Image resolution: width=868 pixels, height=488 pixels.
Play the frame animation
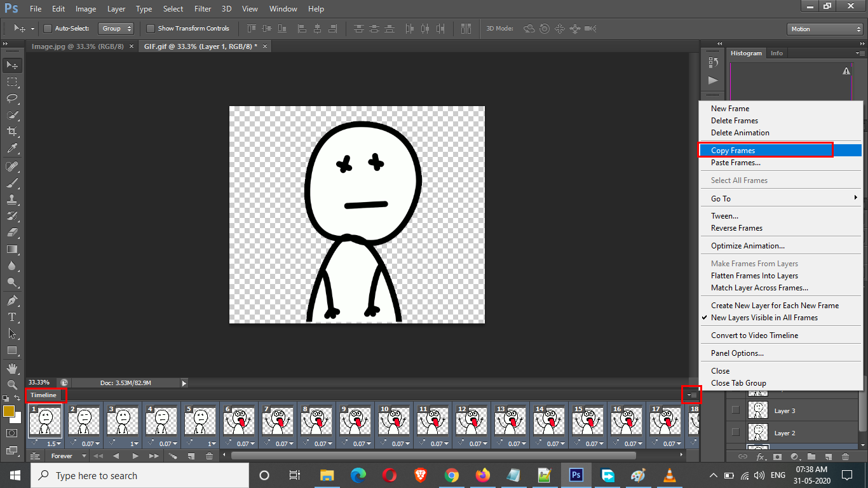click(x=135, y=456)
